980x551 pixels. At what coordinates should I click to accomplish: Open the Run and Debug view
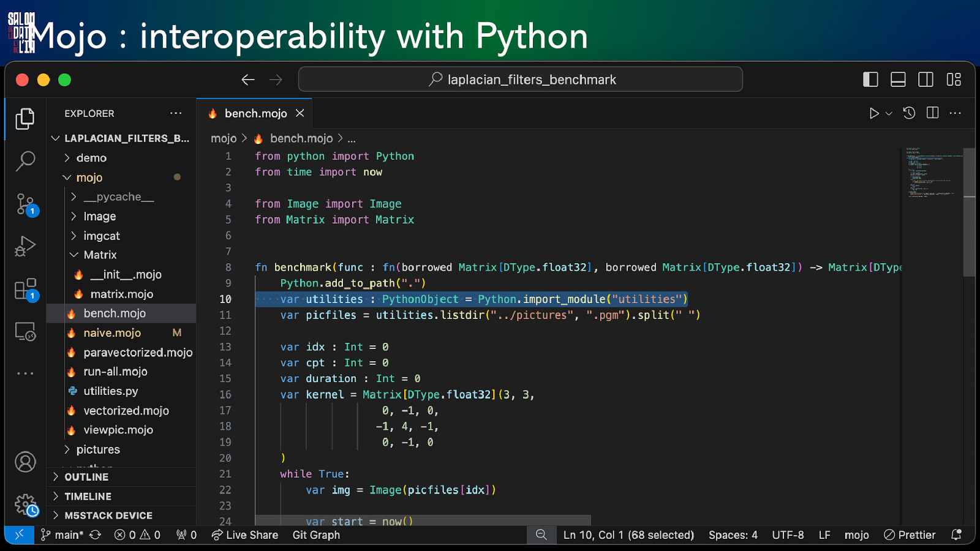(25, 246)
